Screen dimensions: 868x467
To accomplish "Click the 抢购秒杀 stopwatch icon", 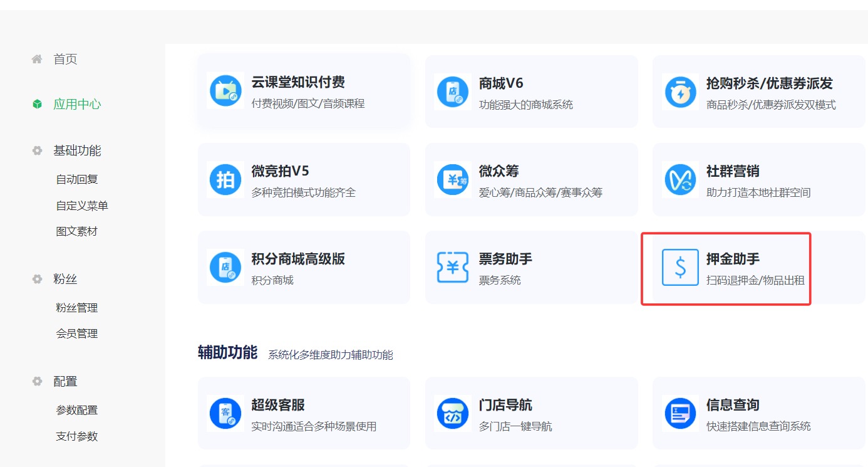I will click(680, 92).
